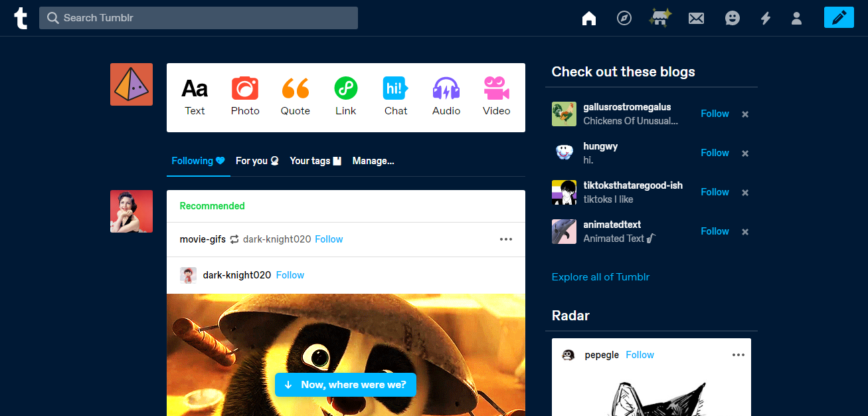Open the Account person icon
The height and width of the screenshot is (416, 868).
tap(797, 19)
